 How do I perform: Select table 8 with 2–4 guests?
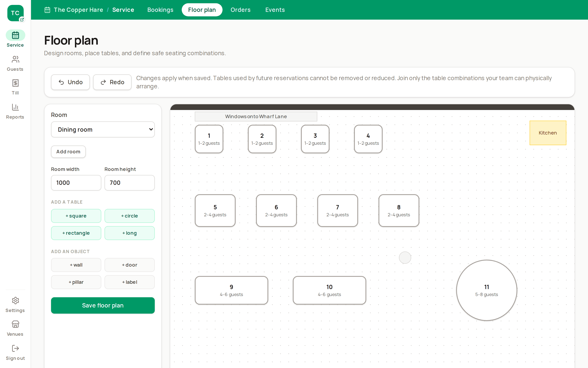tap(399, 211)
